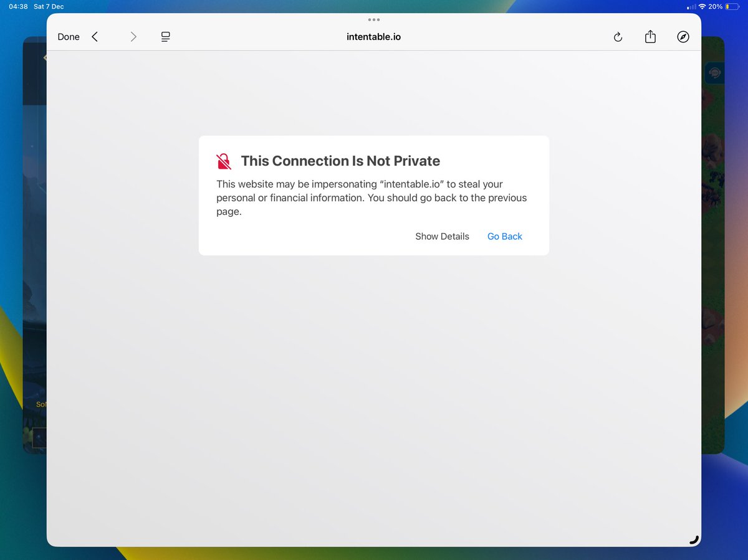Tap the Sat 7 Dec date in status bar
748x560 pixels.
49,6
